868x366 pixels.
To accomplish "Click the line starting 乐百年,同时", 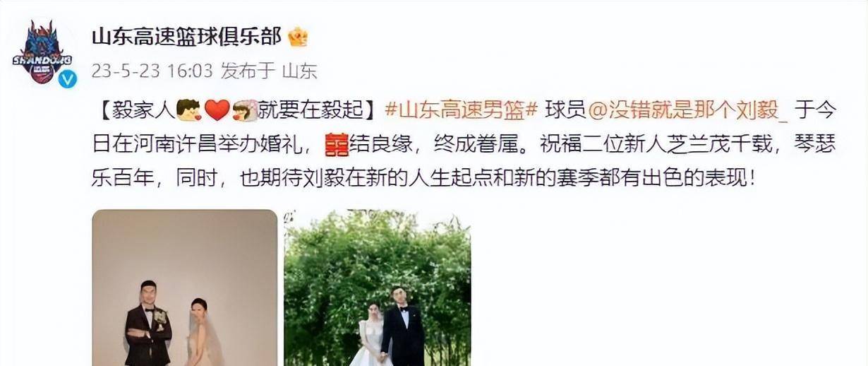I will [425, 178].
